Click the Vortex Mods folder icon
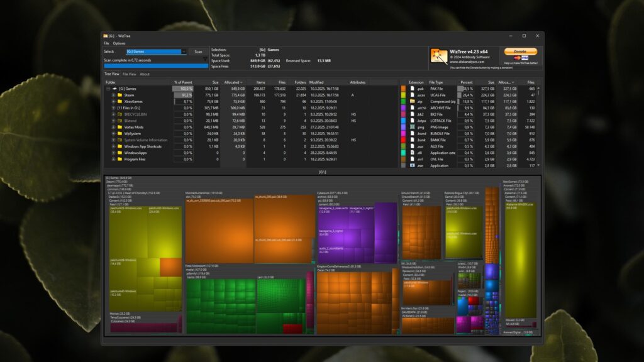 tap(120, 127)
